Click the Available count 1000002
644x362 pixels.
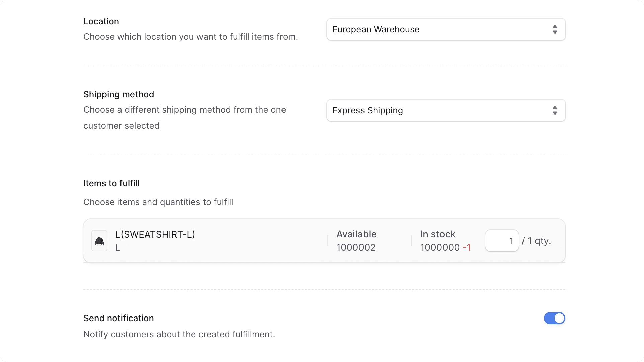point(356,248)
